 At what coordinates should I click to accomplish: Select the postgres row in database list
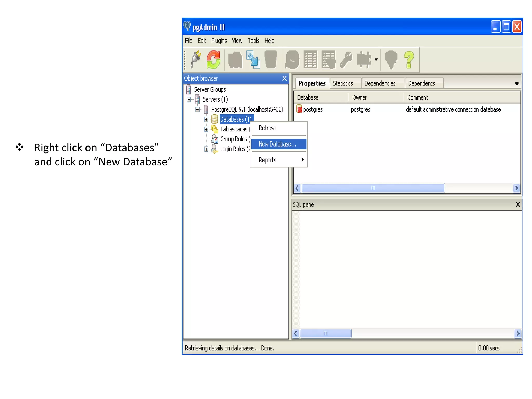(407, 109)
